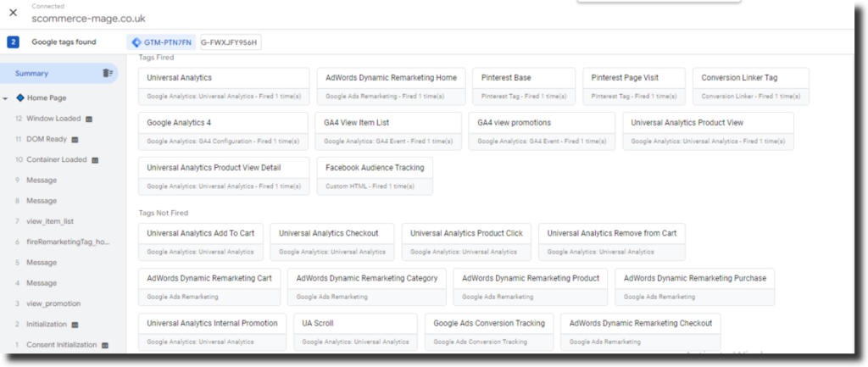Open the Google Analytics 4 tag card
868x367 pixels.
[223, 131]
